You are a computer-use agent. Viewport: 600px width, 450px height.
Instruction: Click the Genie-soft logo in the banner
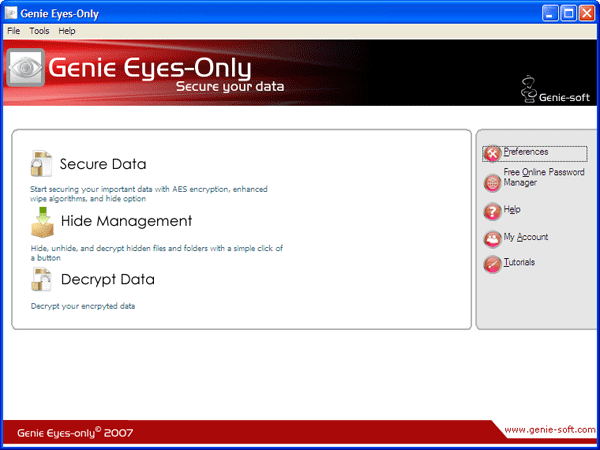pyautogui.click(x=555, y=90)
